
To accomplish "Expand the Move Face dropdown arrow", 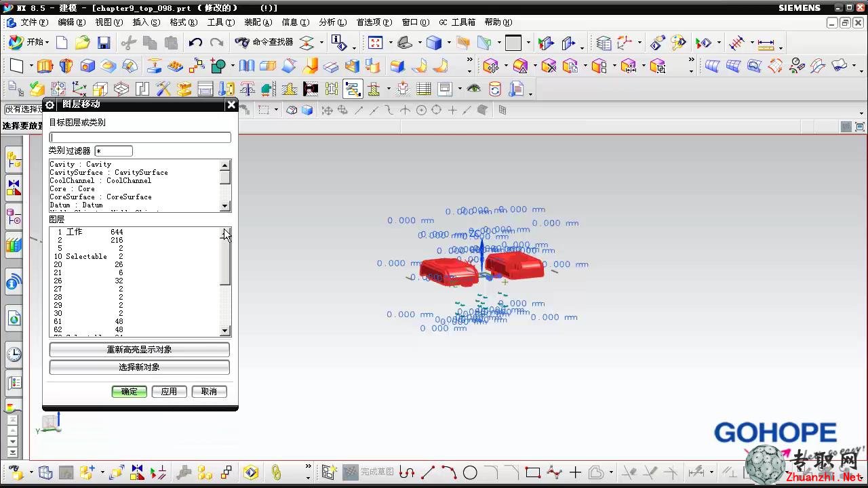I will coord(505,66).
